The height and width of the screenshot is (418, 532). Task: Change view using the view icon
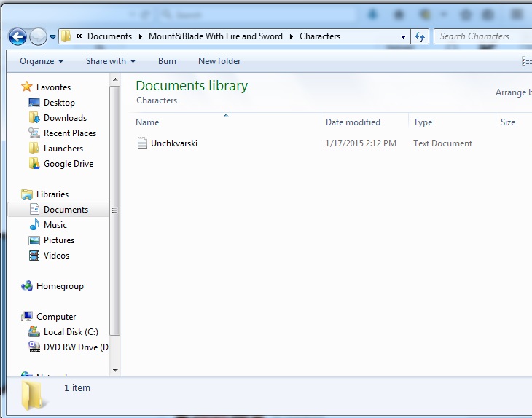pos(527,61)
